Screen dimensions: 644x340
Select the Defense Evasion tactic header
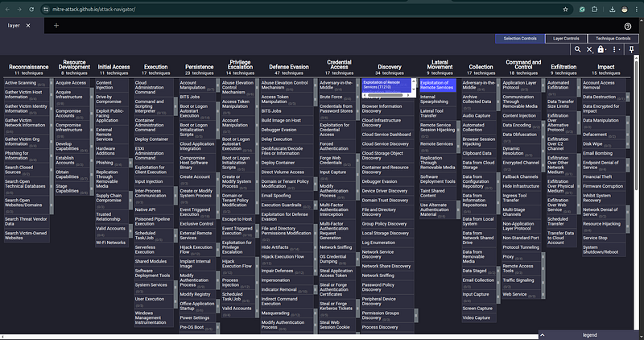click(289, 67)
